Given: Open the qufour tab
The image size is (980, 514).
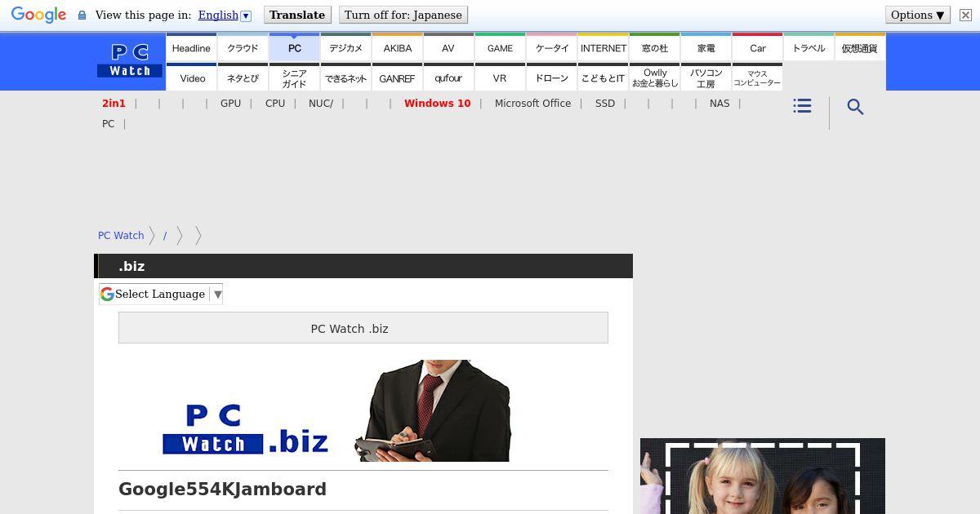Looking at the screenshot, I should 448,78.
